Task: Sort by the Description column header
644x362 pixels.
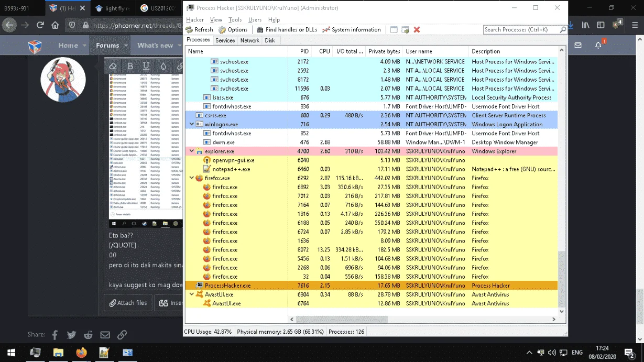Action: pos(512,51)
